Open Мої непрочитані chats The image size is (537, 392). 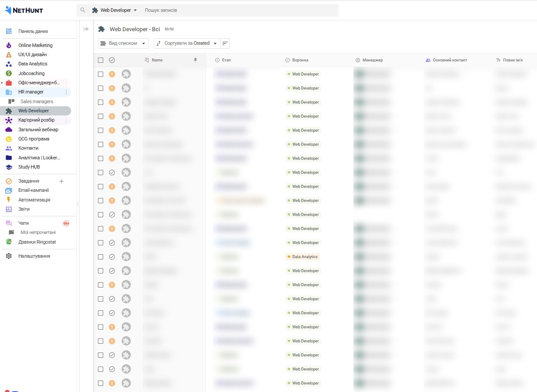pyautogui.click(x=38, y=233)
